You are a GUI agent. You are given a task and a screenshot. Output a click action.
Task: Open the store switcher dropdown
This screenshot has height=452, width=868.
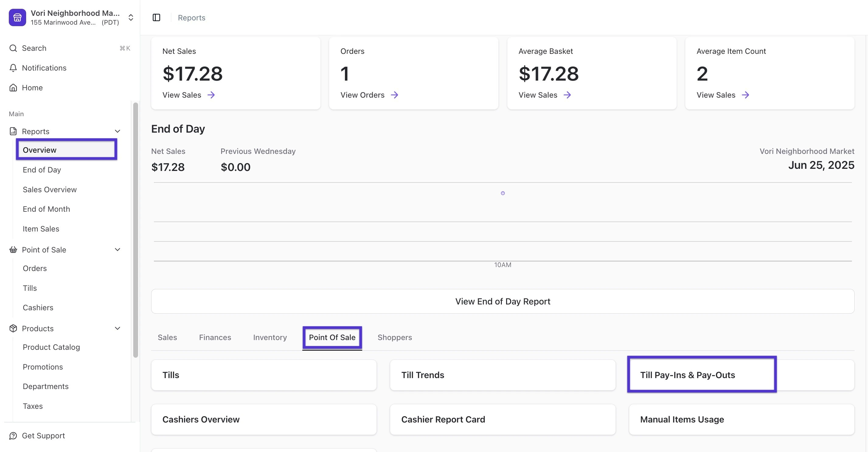(131, 18)
